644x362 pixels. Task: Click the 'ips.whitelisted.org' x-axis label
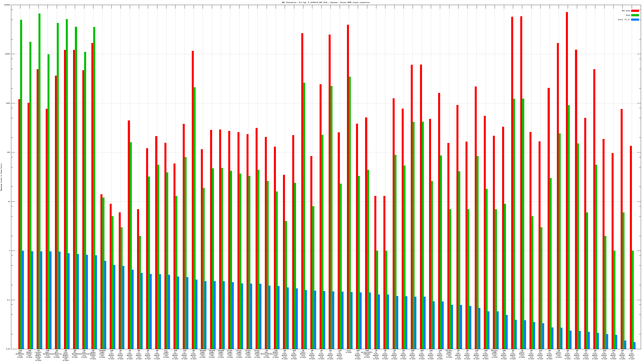266,354
